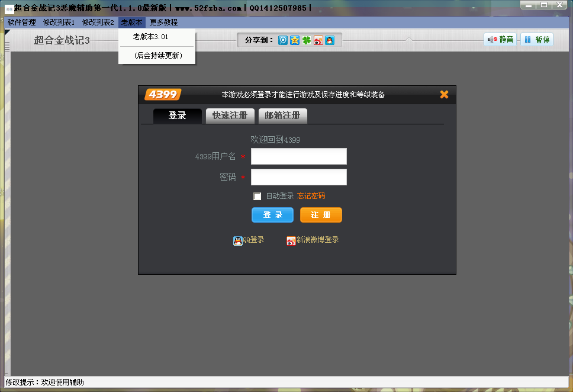
Task: Open the 修改列表1 menu
Action: [59, 23]
